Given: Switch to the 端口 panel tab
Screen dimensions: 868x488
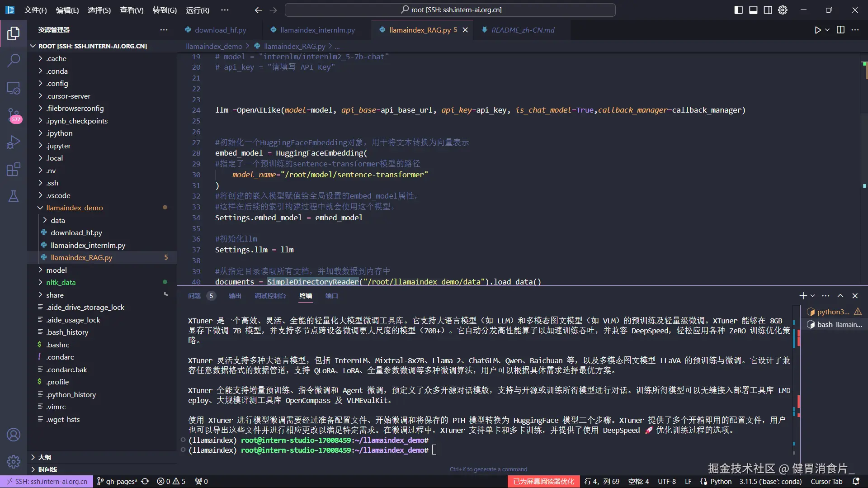Looking at the screenshot, I should (x=331, y=296).
